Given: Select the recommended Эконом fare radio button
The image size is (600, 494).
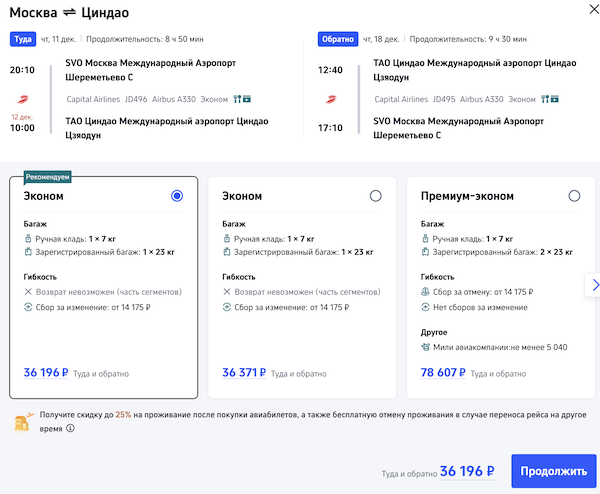Looking at the screenshot, I should 177,196.
